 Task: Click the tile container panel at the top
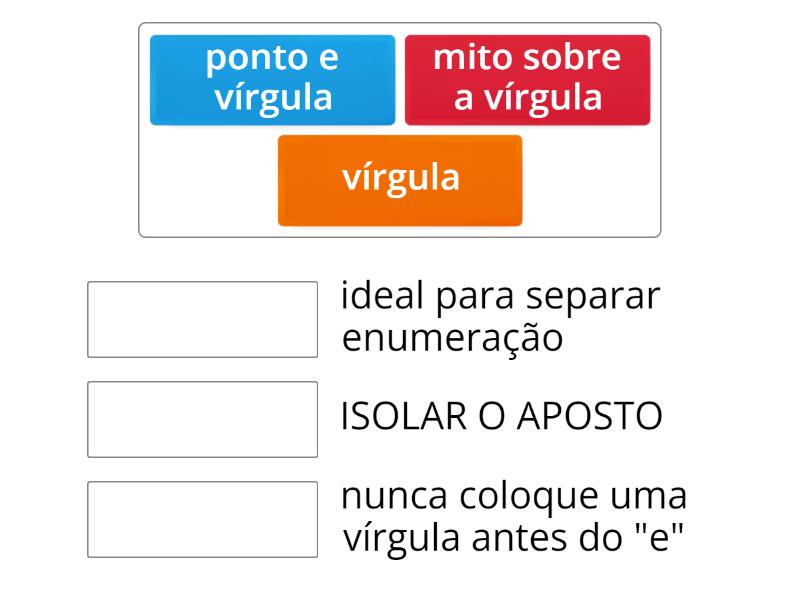coord(400,125)
